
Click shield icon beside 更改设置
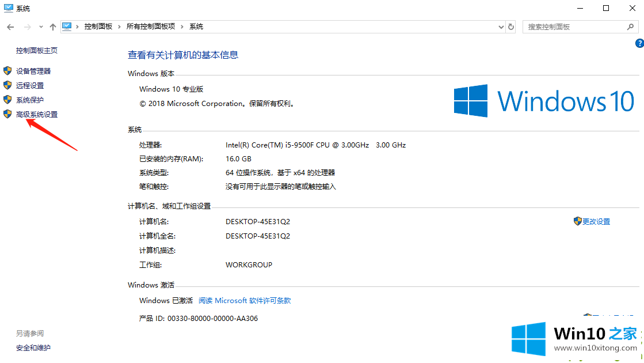(x=577, y=221)
